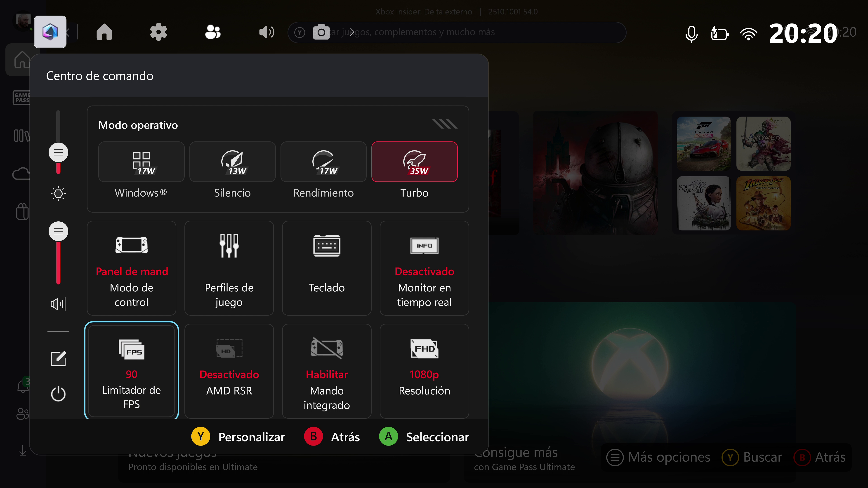Habilitar the Mando integrado control
This screenshot has width=868, height=488.
tap(326, 371)
